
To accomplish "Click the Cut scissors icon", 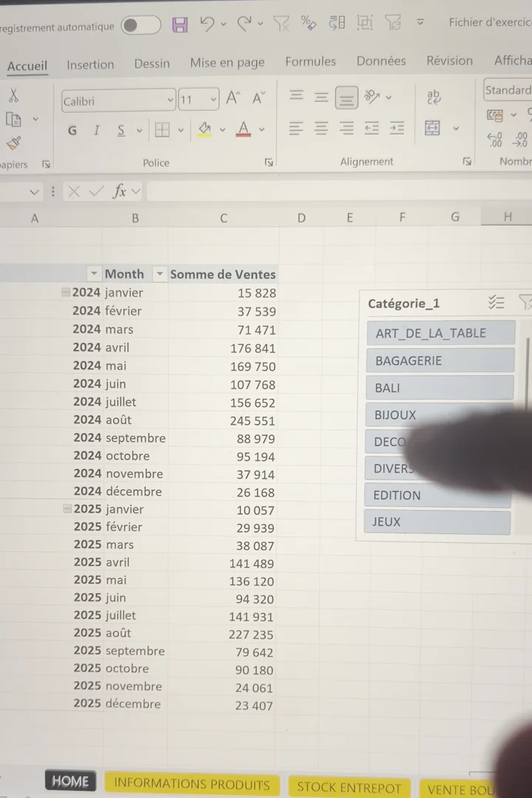I will tap(14, 95).
